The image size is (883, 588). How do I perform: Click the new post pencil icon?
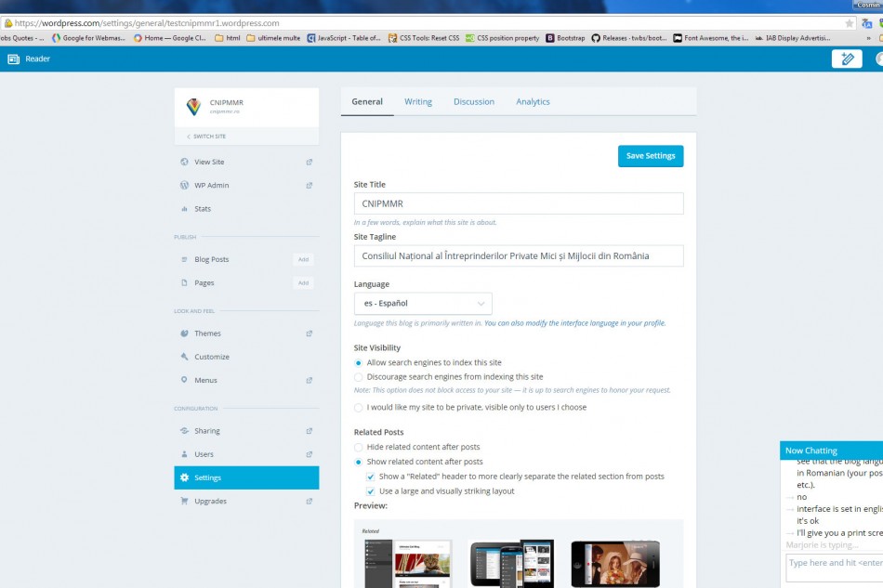click(846, 59)
